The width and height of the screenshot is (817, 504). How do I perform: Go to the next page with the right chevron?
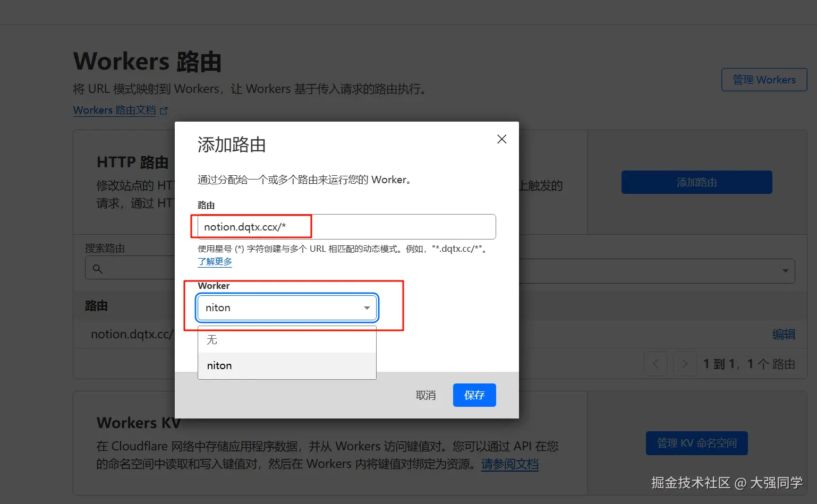(x=685, y=364)
